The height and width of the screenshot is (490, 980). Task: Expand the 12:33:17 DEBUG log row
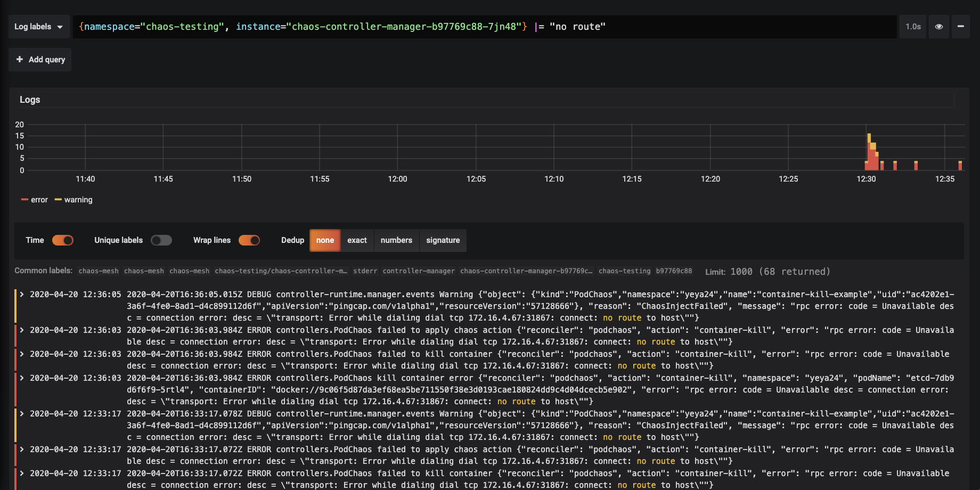click(21, 413)
